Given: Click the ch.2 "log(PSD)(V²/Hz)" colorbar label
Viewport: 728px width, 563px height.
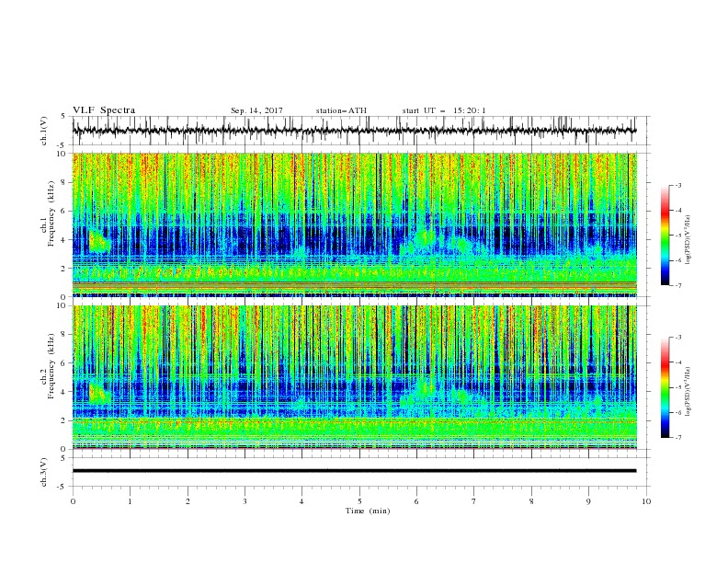Looking at the screenshot, I should 688,391.
